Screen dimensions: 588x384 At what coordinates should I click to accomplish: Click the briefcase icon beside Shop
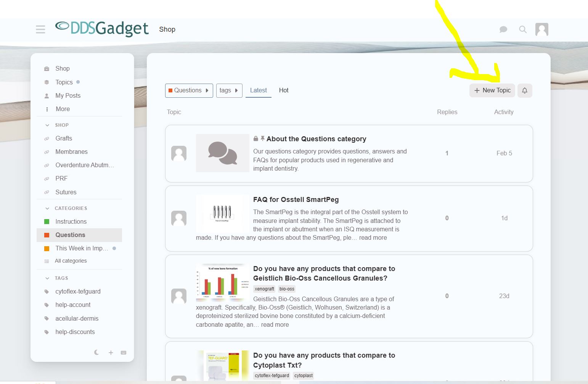tap(47, 69)
